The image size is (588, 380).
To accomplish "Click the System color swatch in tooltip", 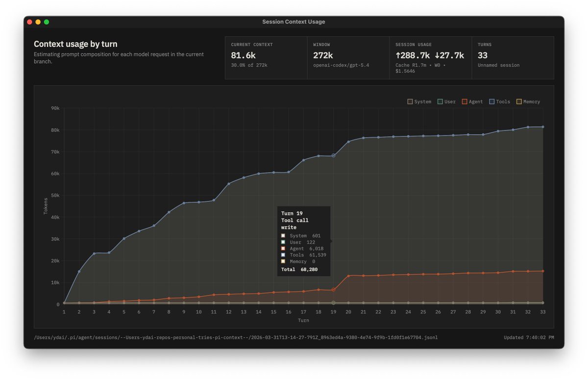I will [283, 236].
